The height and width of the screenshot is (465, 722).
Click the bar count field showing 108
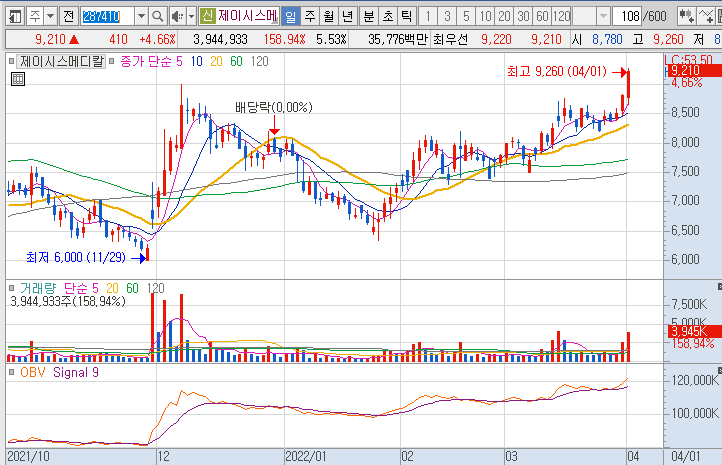(627, 17)
